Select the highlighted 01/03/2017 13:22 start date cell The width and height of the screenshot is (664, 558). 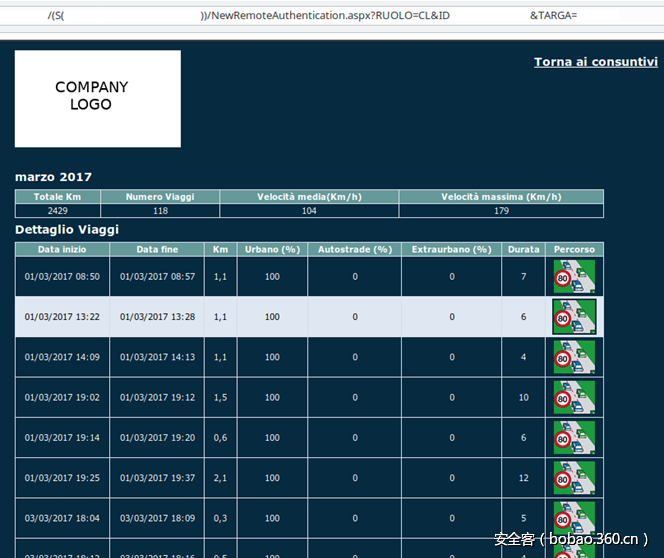click(62, 317)
